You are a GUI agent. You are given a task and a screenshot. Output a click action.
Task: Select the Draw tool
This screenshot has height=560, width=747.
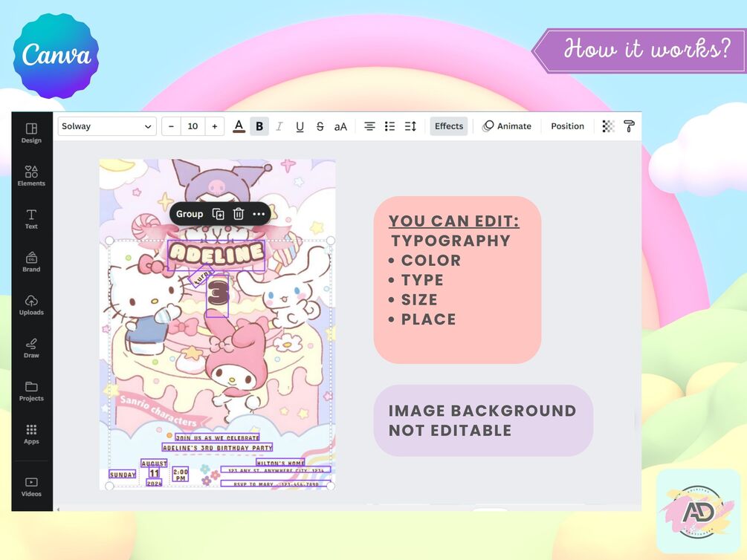point(31,348)
